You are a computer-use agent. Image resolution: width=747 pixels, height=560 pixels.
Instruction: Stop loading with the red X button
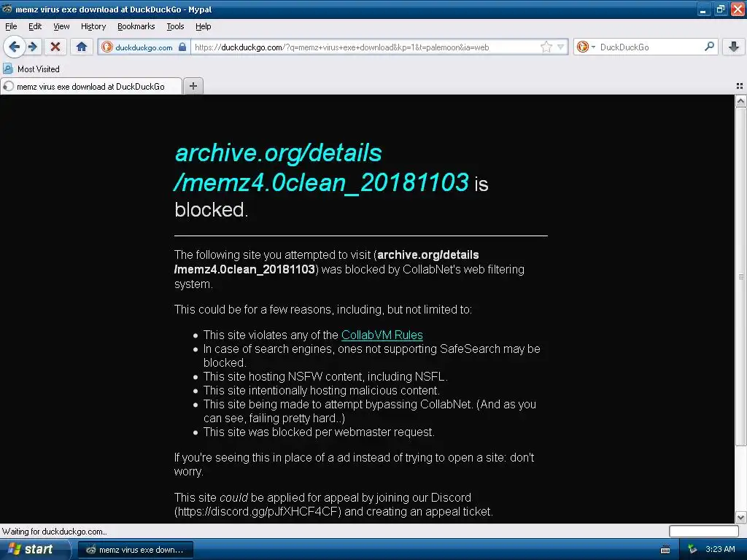pos(55,47)
